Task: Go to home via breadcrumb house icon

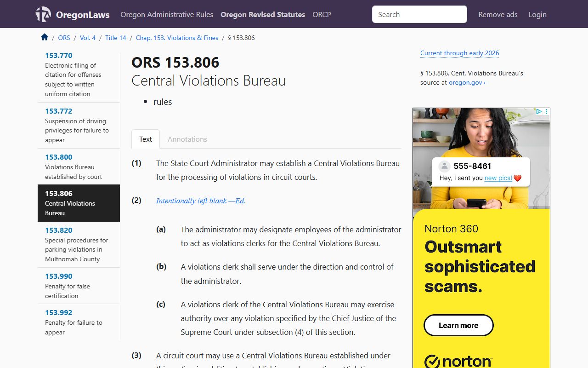Action: pyautogui.click(x=45, y=37)
